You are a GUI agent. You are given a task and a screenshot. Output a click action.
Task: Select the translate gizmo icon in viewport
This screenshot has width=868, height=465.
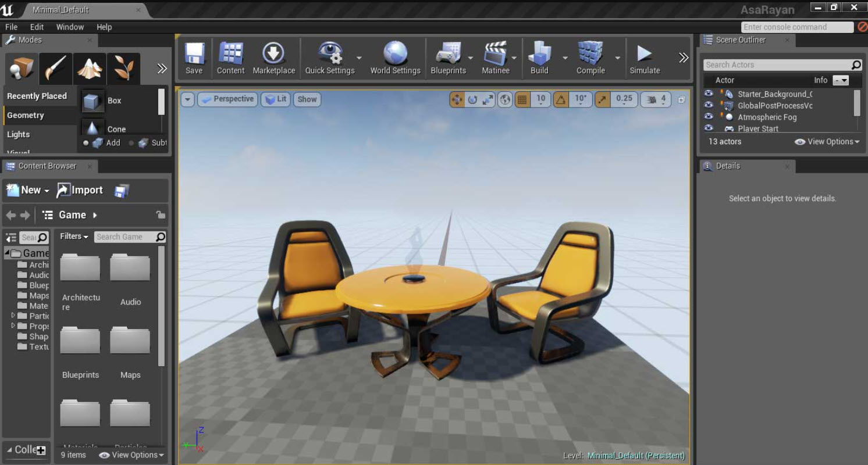(x=457, y=99)
